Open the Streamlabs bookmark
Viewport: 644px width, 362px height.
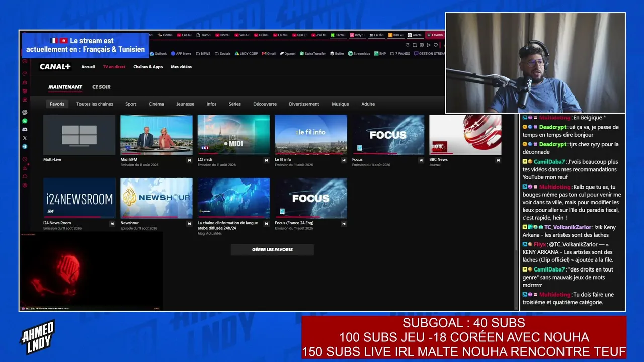(x=359, y=54)
